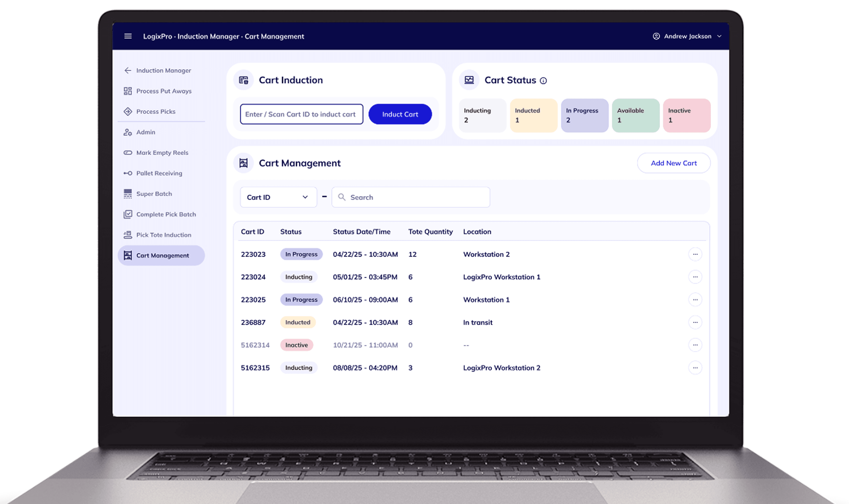
Task: Open more options for cart 5162314
Action: [695, 345]
